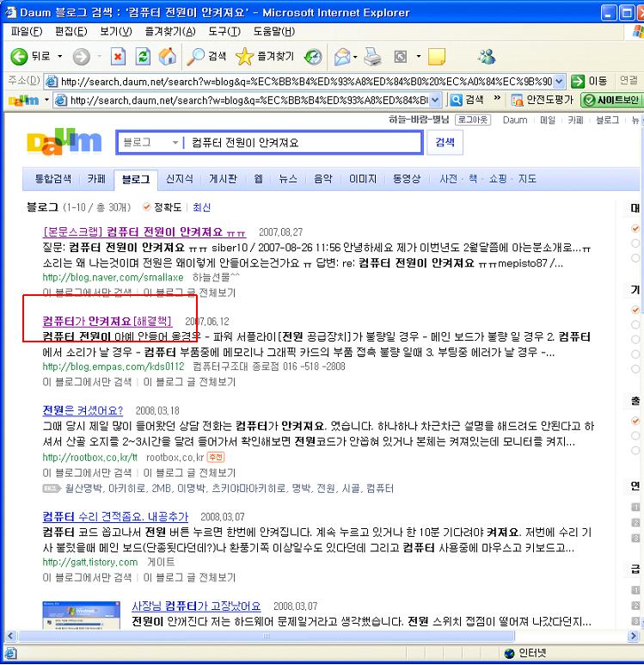This screenshot has width=644, height=665.
Task: Click the 로그아웃 button
Action: [473, 120]
